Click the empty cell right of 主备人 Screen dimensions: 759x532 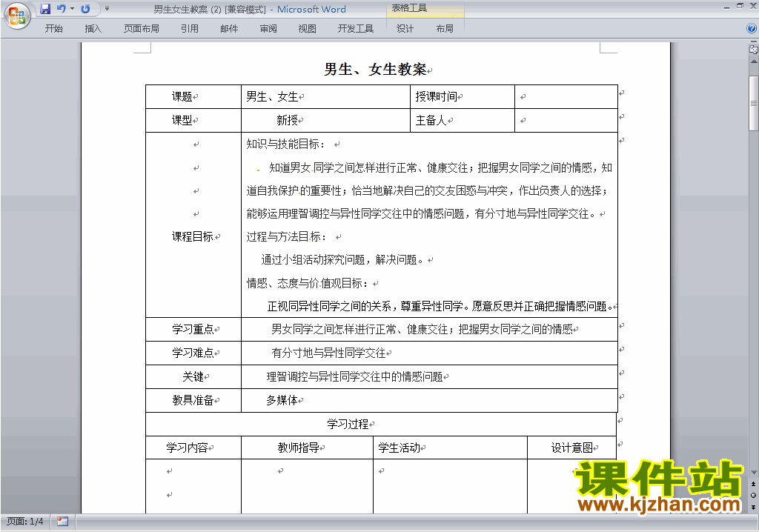pos(566,120)
